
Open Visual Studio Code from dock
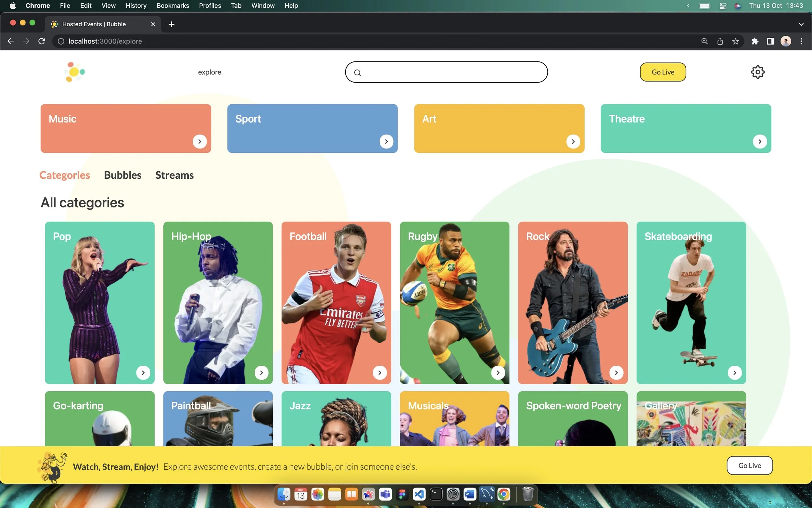pyautogui.click(x=419, y=494)
